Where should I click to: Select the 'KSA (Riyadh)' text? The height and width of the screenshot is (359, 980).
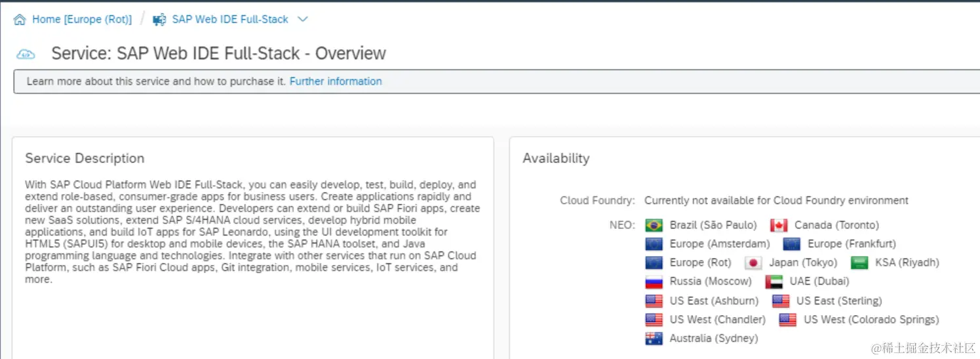(907, 263)
